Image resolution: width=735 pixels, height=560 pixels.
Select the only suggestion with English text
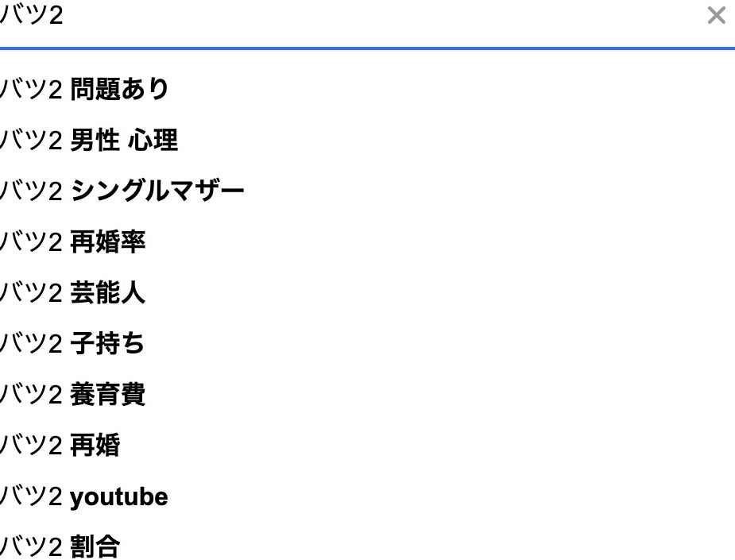pos(83,497)
